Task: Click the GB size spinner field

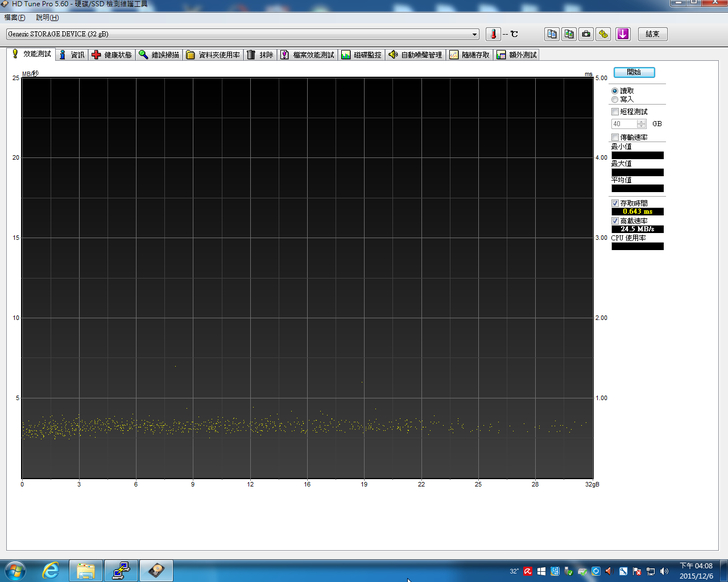Action: (x=630, y=124)
